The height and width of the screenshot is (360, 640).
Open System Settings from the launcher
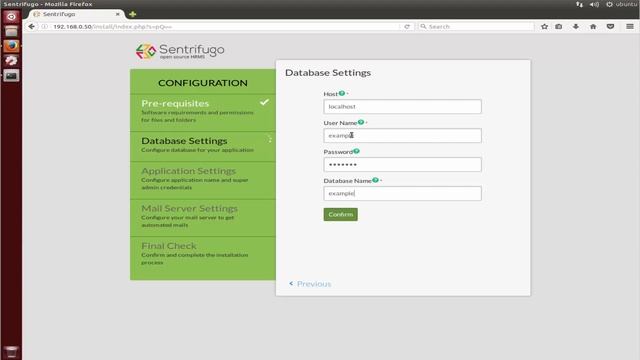[11, 61]
